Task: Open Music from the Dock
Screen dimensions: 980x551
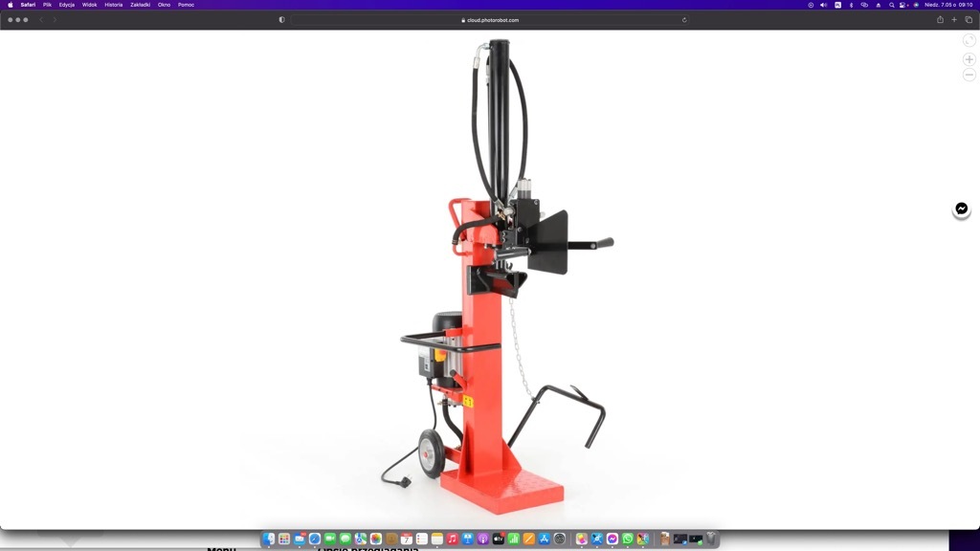Action: click(x=453, y=540)
